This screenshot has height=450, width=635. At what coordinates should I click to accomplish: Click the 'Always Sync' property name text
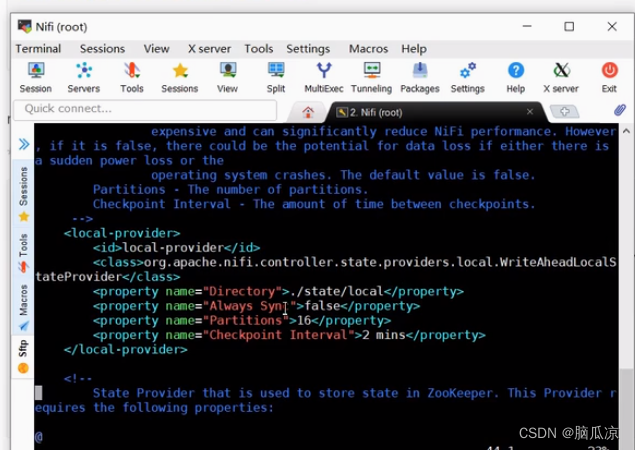pos(249,306)
